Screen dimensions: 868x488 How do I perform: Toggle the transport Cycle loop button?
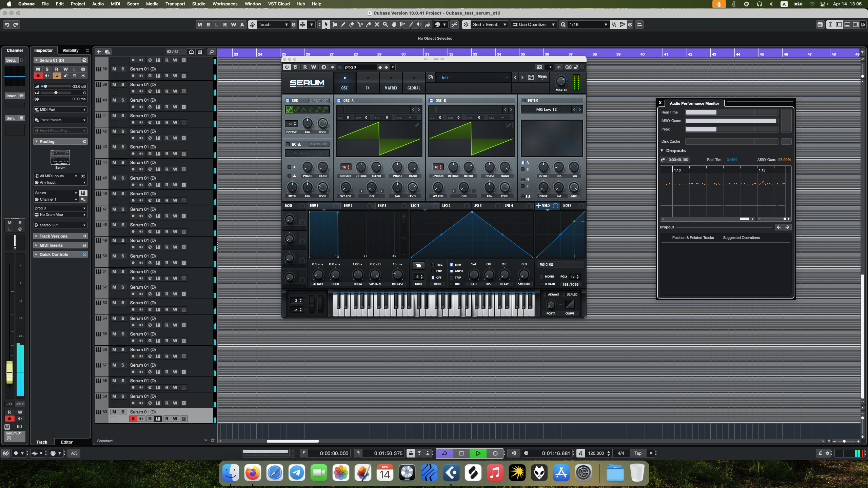(444, 453)
